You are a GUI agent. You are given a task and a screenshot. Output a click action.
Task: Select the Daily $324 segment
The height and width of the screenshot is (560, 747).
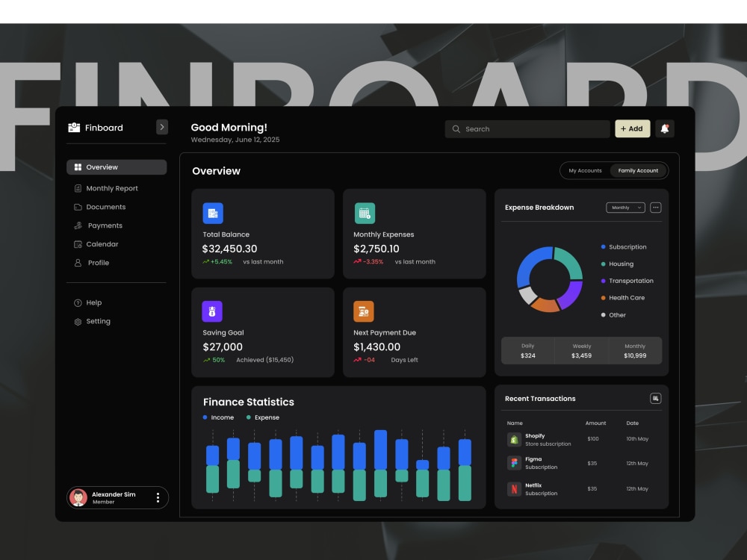point(528,350)
